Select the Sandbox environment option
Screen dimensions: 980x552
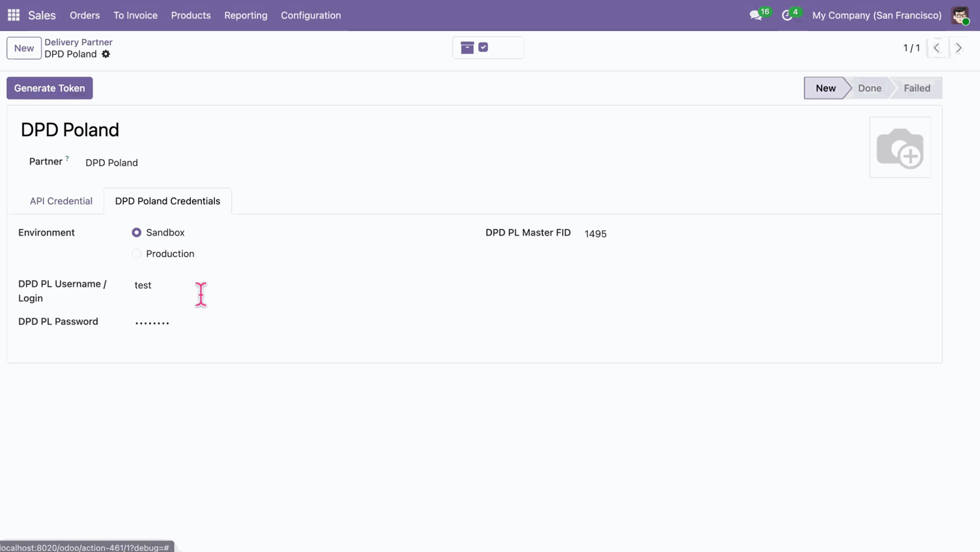pyautogui.click(x=136, y=232)
